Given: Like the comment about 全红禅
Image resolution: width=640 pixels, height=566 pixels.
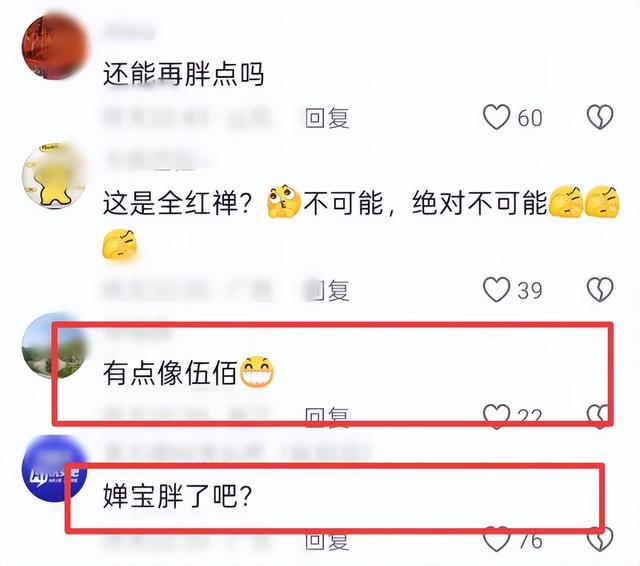Looking at the screenshot, I should click(x=496, y=290).
